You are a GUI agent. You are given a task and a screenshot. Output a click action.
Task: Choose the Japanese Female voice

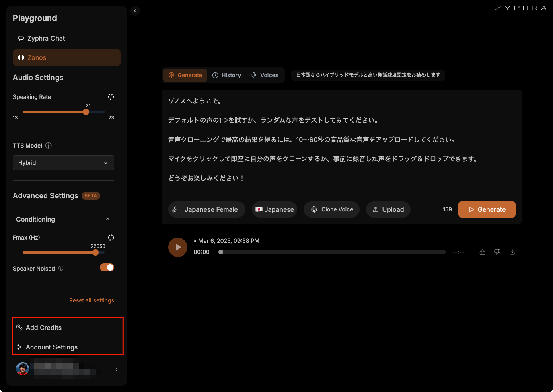tap(207, 209)
